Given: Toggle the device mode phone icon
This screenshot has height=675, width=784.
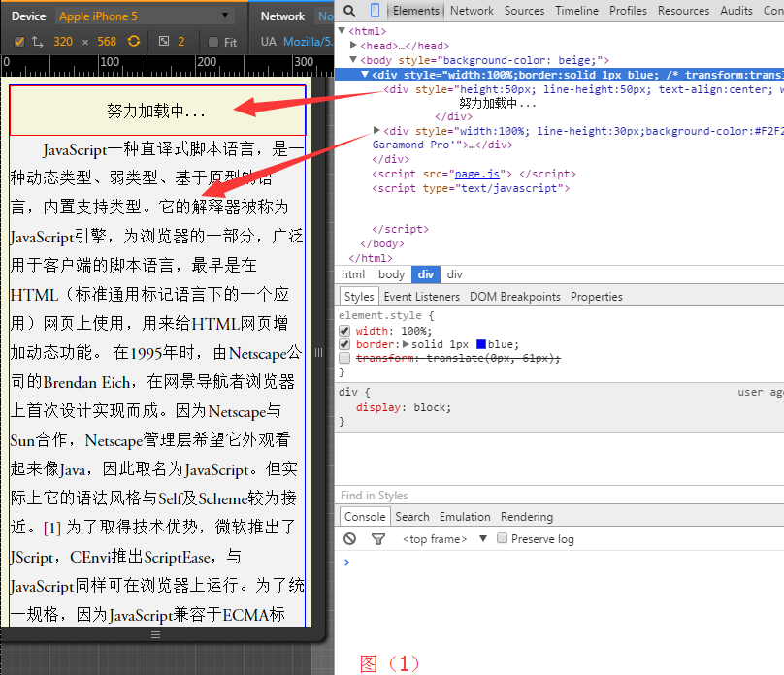Looking at the screenshot, I should click(375, 10).
